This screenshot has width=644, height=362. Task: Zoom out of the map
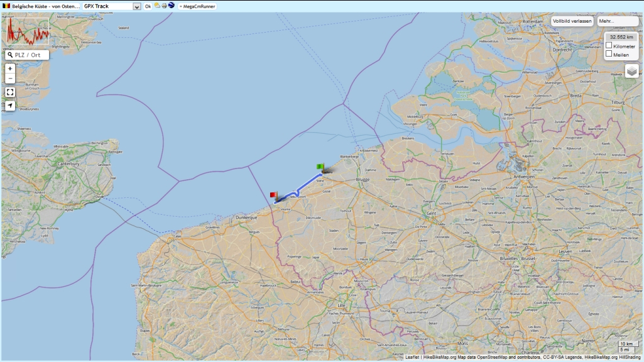tap(10, 79)
